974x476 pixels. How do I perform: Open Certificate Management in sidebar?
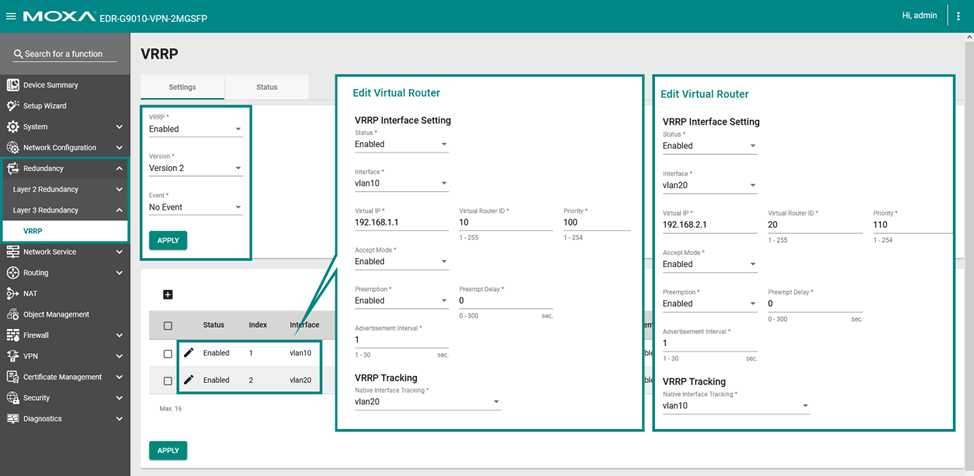pos(62,377)
